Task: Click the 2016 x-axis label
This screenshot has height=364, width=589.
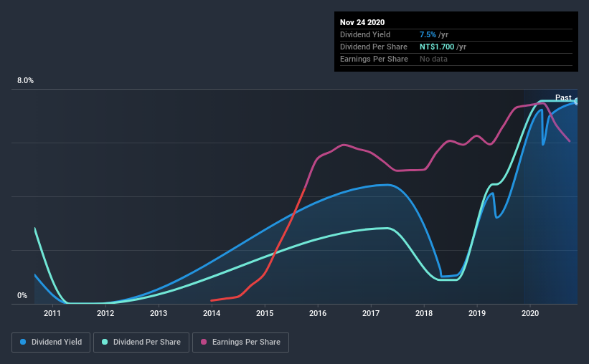Action: 318,313
